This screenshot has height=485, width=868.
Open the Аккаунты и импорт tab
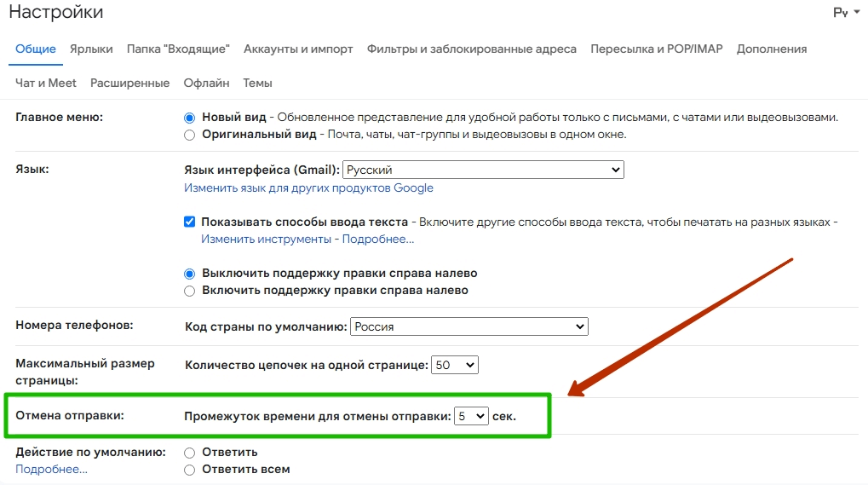click(x=298, y=49)
